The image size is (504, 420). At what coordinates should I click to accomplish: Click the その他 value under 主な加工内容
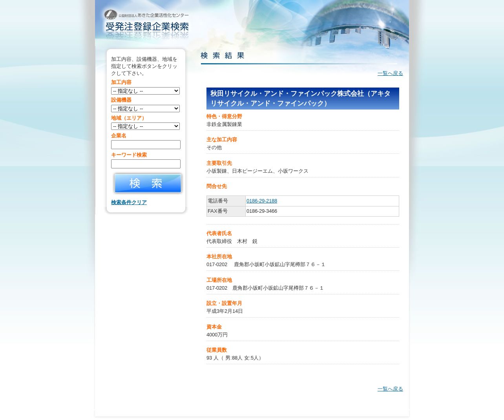[x=214, y=148]
